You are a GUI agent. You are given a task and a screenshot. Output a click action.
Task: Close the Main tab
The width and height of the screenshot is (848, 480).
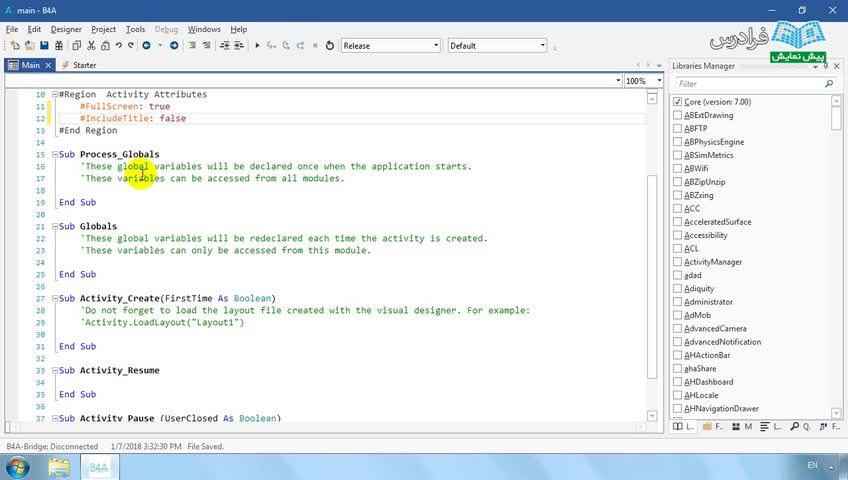(x=48, y=65)
